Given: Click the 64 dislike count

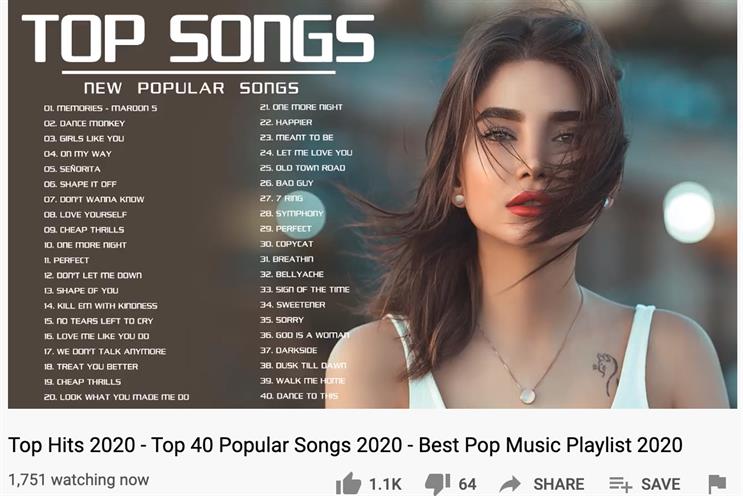Looking at the screenshot, I should pyautogui.click(x=467, y=484).
